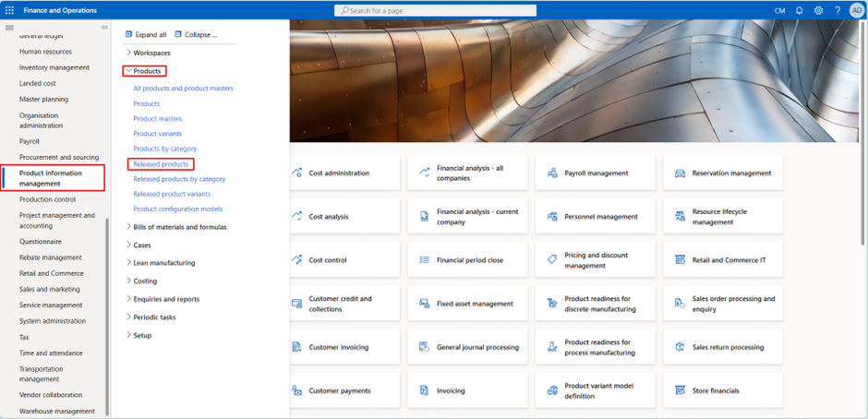868x419 pixels.
Task: Collapse the Products group
Action: pyautogui.click(x=128, y=71)
